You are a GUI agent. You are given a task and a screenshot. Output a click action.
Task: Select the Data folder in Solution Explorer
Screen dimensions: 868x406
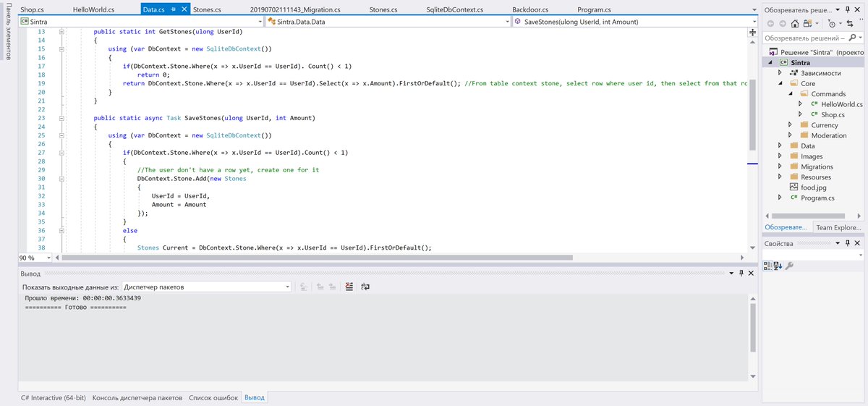click(x=807, y=146)
